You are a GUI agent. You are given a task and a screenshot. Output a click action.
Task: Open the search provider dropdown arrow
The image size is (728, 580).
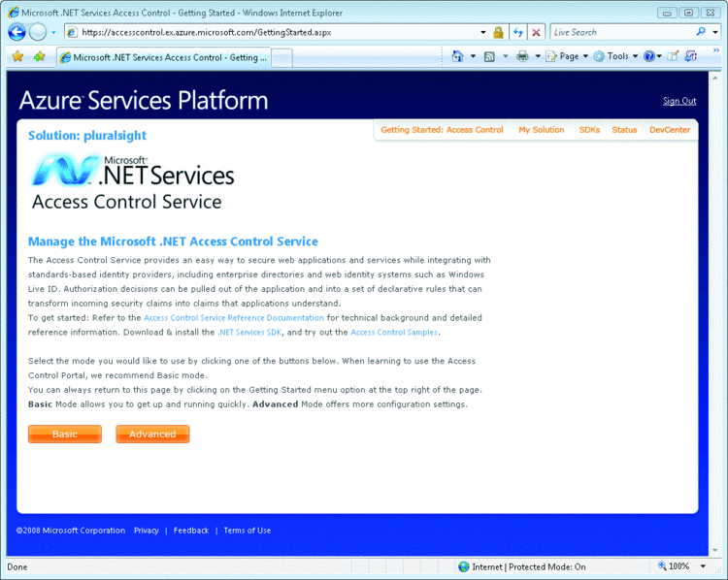tap(715, 32)
